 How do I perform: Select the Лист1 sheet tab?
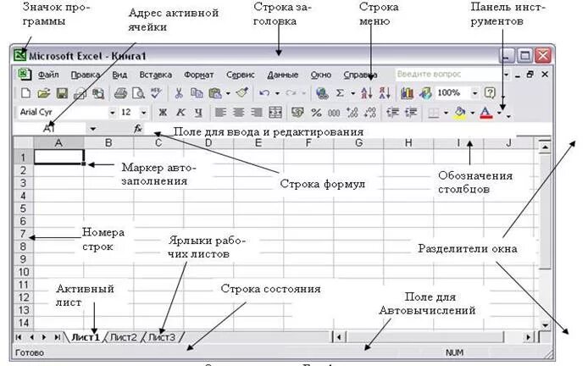[85, 337]
